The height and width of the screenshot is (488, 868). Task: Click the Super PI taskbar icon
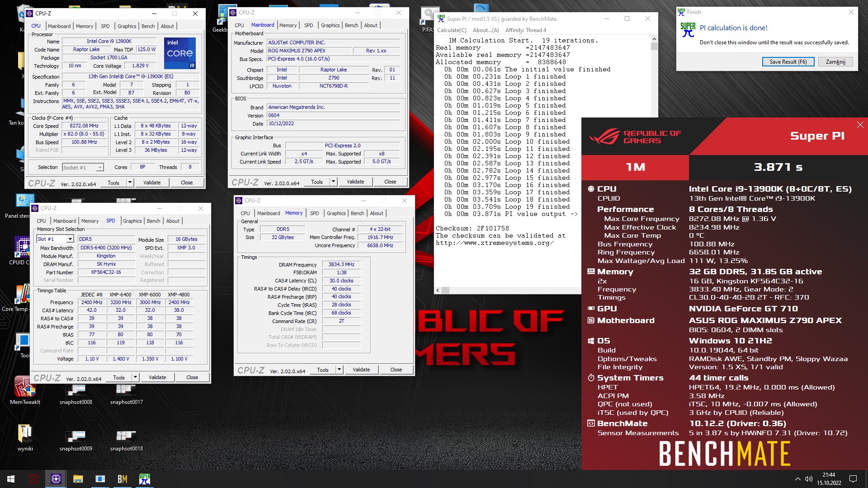click(145, 479)
